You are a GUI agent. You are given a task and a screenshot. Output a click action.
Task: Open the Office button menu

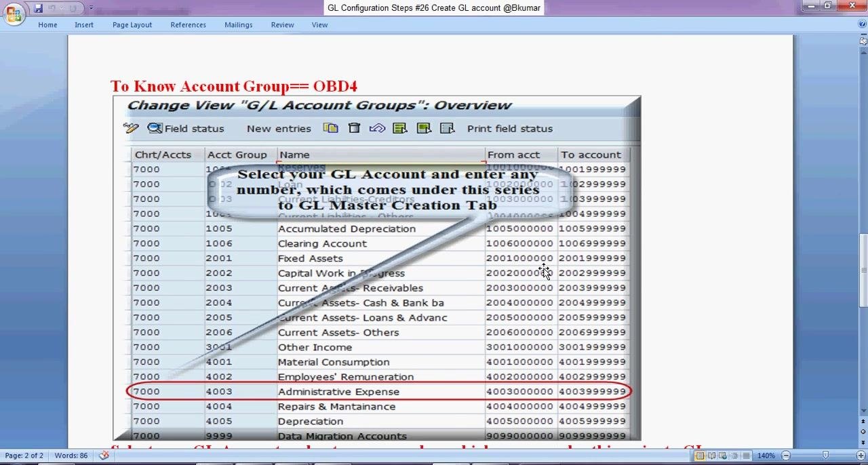(13, 13)
